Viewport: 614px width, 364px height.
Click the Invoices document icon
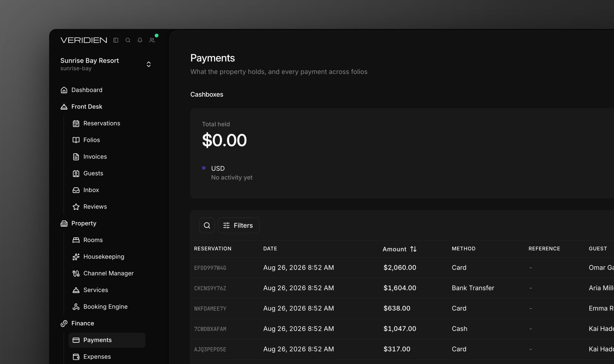pyautogui.click(x=76, y=157)
